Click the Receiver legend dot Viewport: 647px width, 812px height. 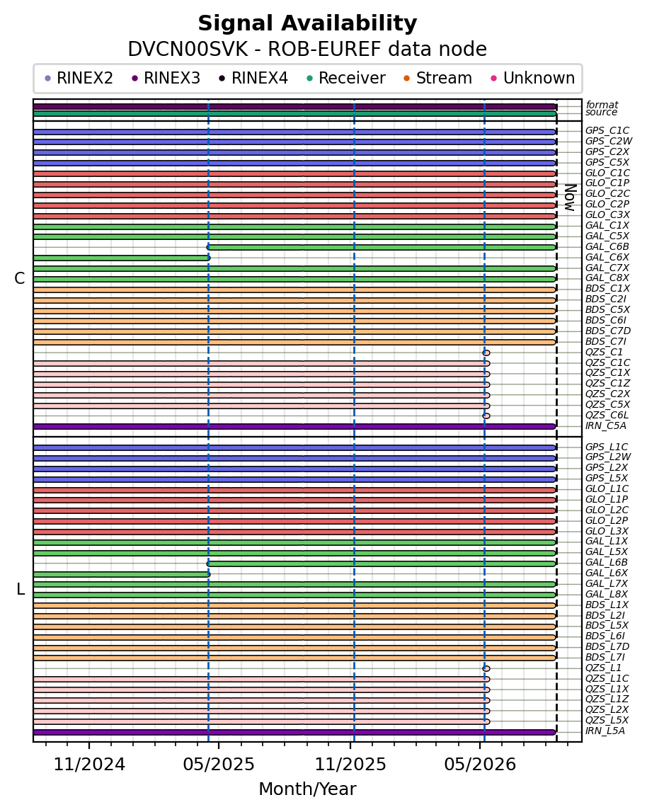coord(310,79)
